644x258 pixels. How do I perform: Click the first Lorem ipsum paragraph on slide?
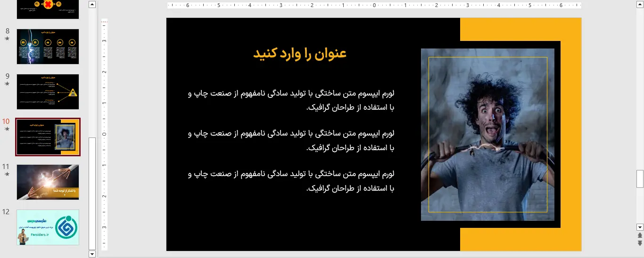click(291, 100)
